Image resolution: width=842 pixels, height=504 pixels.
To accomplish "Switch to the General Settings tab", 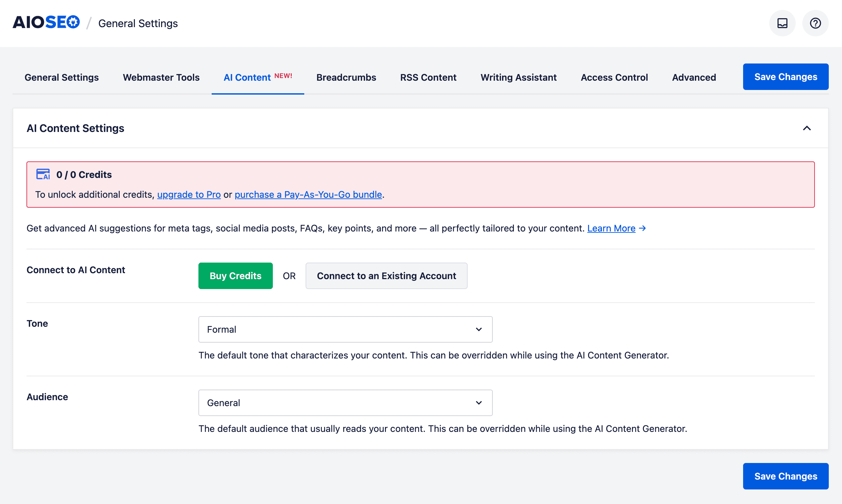I will 62,77.
